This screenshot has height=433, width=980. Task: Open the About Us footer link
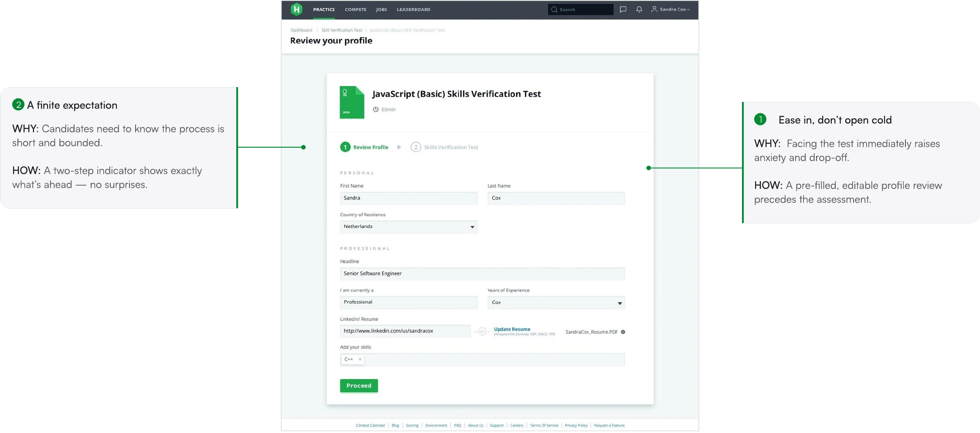coord(475,426)
